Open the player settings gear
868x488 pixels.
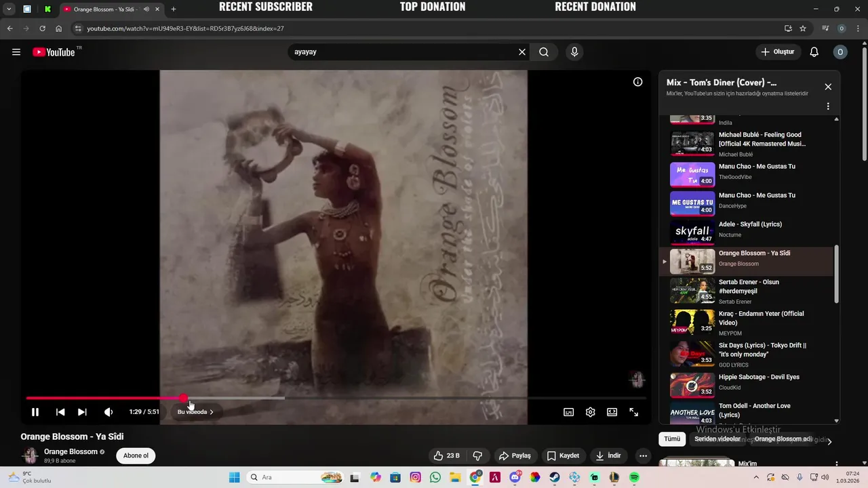click(x=591, y=412)
